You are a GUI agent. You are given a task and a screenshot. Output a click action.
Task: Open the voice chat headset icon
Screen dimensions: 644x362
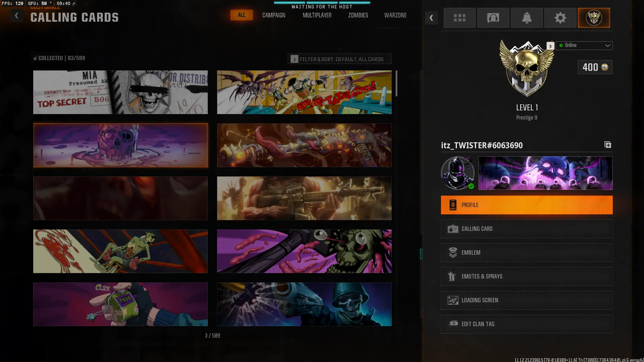coord(493,18)
